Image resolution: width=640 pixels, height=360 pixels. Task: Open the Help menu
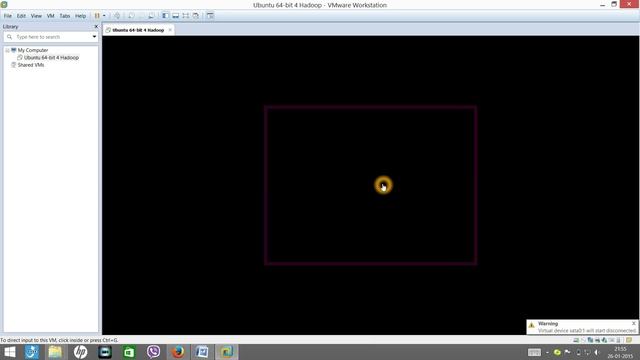[x=80, y=16]
